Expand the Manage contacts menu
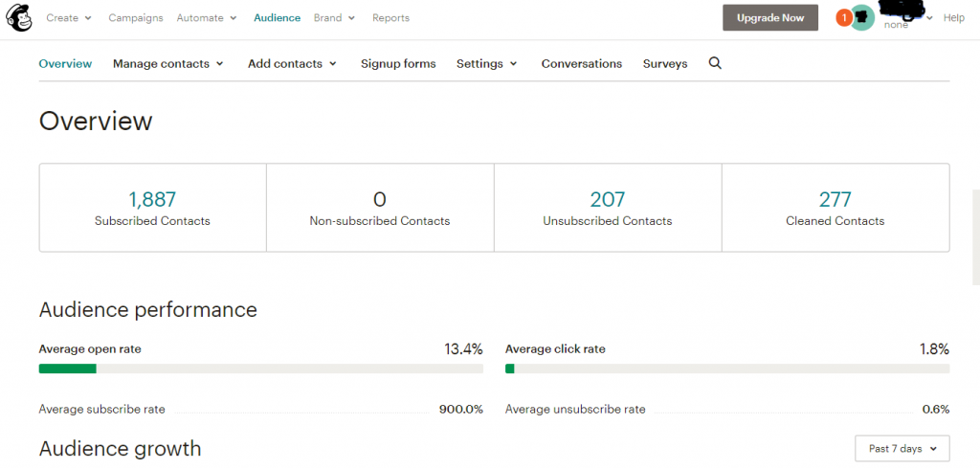 (168, 64)
